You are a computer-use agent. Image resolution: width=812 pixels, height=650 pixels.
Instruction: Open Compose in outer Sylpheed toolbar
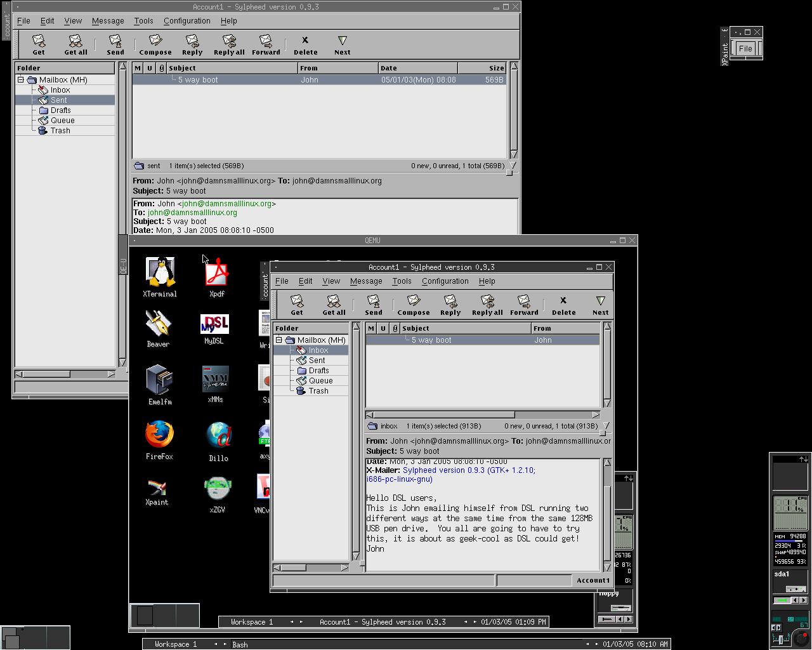click(155, 45)
